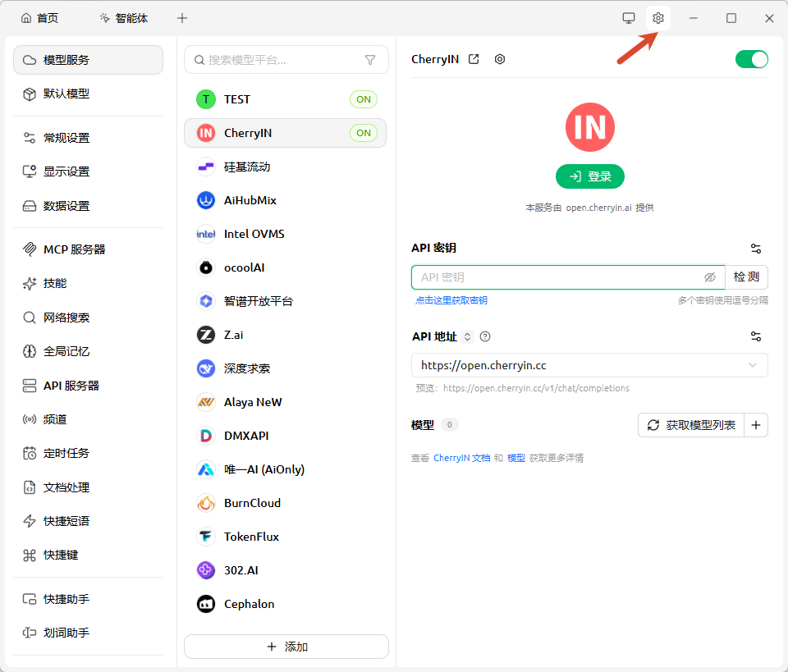Expand the API address dropdown arrow
The height and width of the screenshot is (672, 788).
point(753,365)
